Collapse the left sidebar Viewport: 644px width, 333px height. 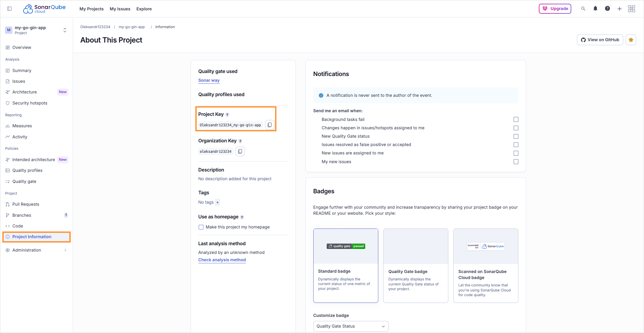coord(9,8)
